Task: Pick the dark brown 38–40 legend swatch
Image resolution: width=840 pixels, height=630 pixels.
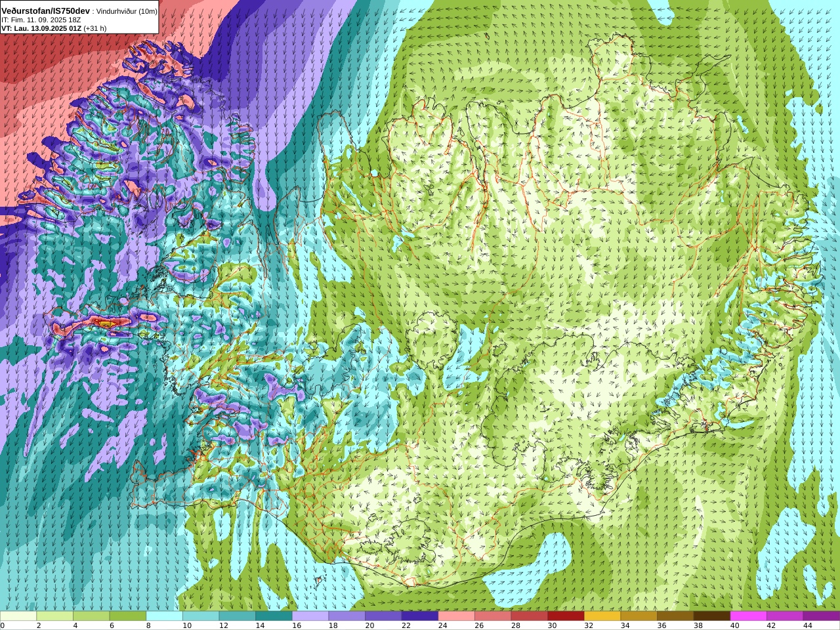Action: [x=711, y=616]
